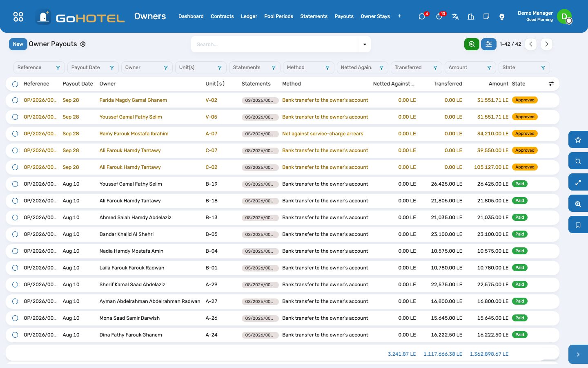This screenshot has height=368, width=588.
Task: Click the zoom-in side button
Action: 578,204
